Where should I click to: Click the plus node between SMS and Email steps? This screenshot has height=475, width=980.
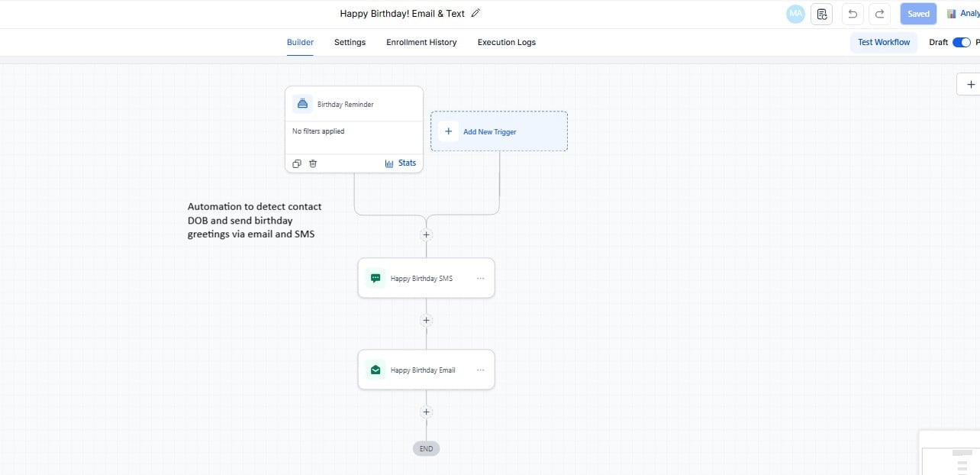pos(426,320)
